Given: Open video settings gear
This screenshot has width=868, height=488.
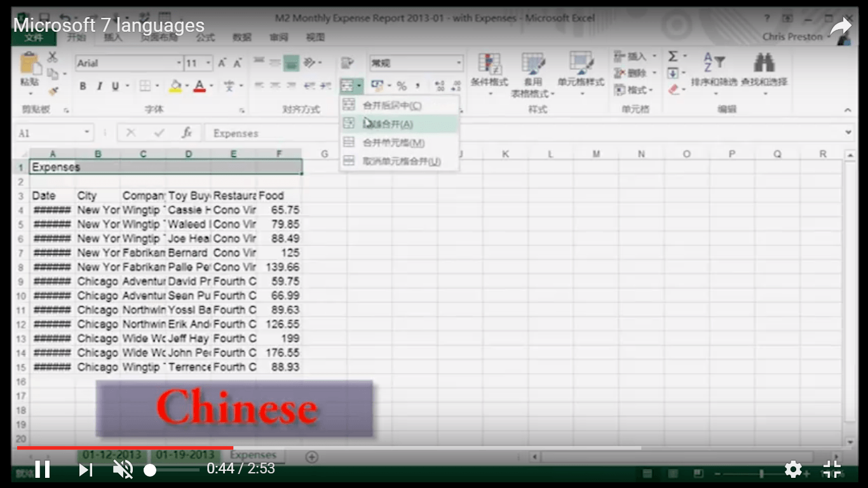Looking at the screenshot, I should click(x=793, y=469).
